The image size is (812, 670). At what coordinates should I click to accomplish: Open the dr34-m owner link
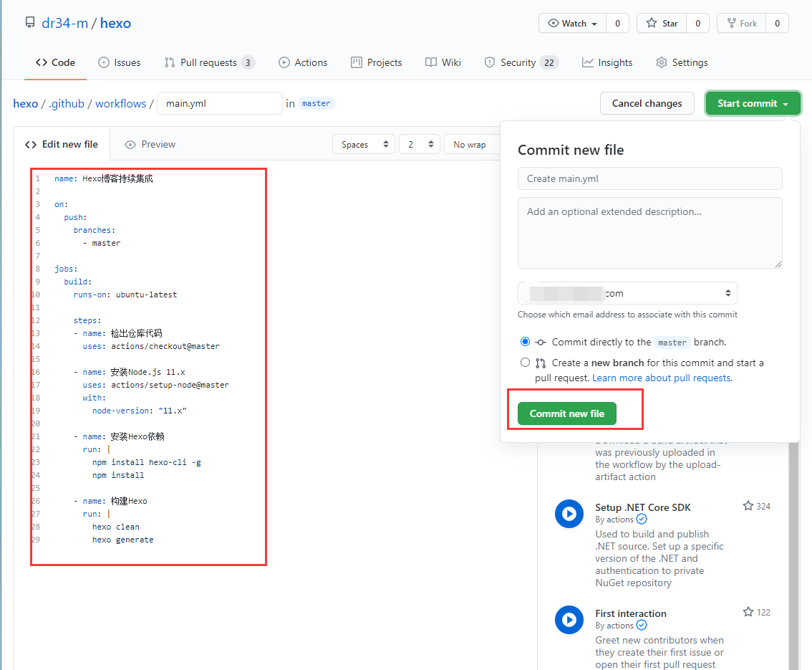coord(64,24)
